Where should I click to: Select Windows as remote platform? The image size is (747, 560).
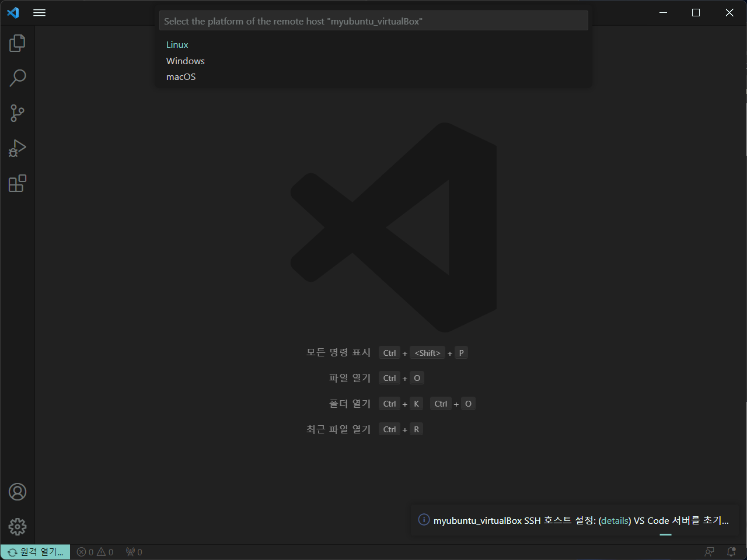373,61
